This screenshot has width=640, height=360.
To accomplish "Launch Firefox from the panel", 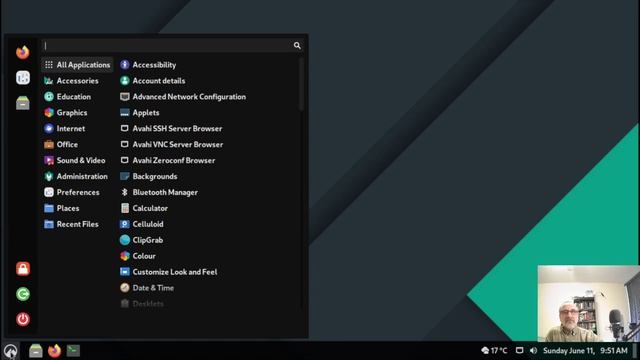I will (x=54, y=351).
